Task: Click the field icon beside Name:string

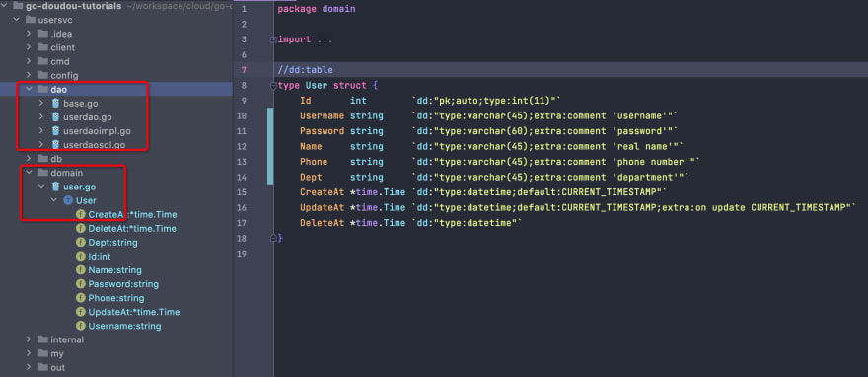Action: [x=80, y=270]
